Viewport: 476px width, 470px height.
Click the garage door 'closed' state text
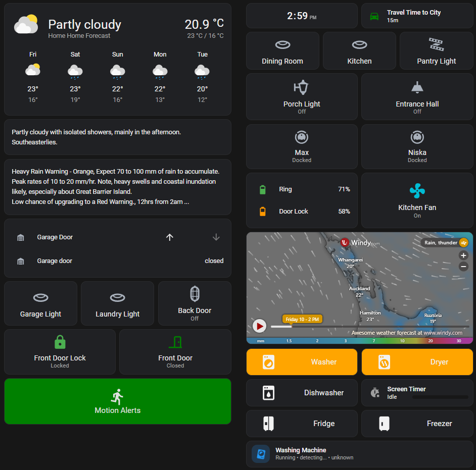click(214, 261)
